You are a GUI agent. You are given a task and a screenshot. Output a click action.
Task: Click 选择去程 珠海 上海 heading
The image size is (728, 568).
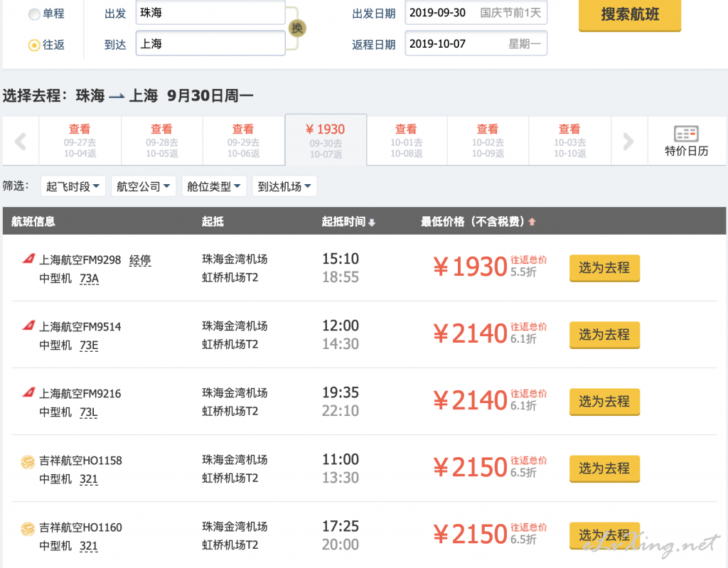(128, 96)
